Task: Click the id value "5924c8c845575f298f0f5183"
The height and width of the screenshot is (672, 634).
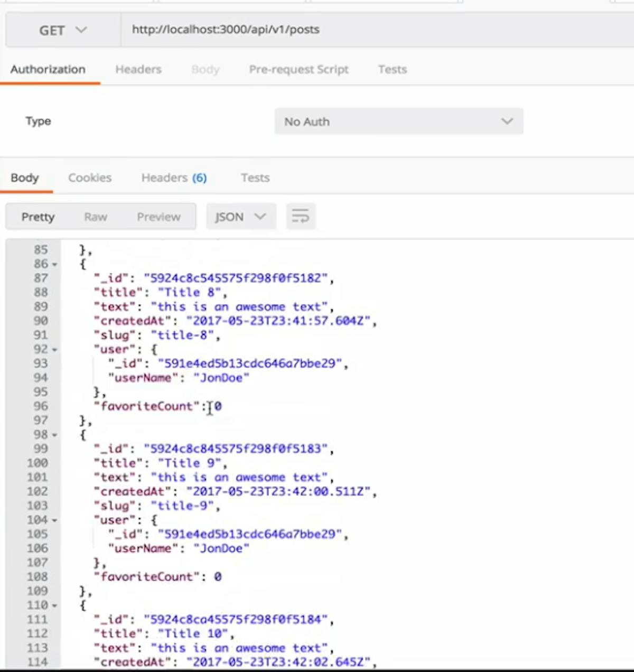Action: tap(236, 449)
